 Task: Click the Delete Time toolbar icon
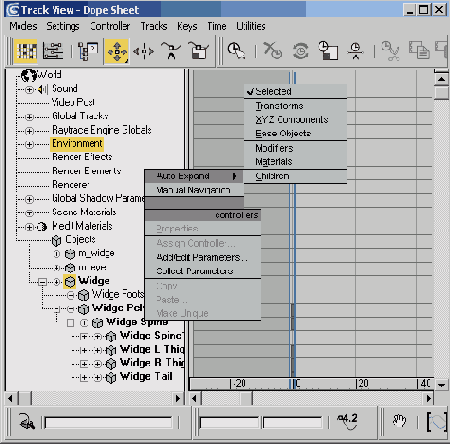[x=272, y=51]
